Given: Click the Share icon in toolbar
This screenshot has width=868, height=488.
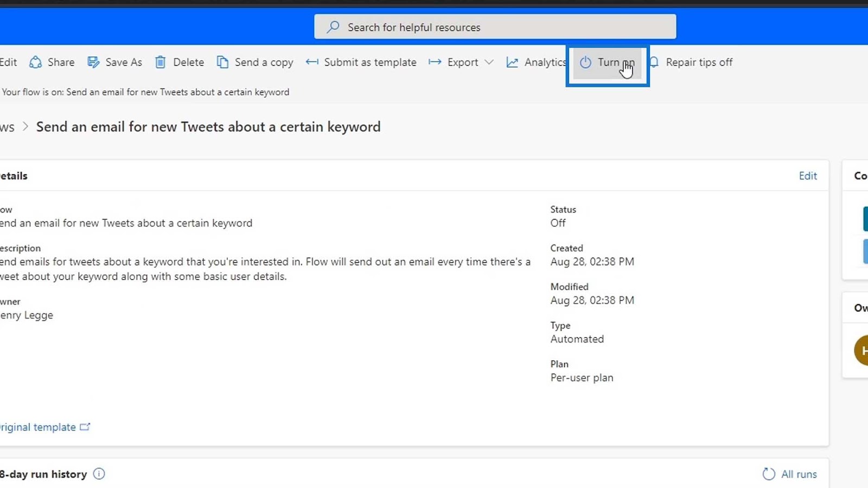Looking at the screenshot, I should 36,62.
